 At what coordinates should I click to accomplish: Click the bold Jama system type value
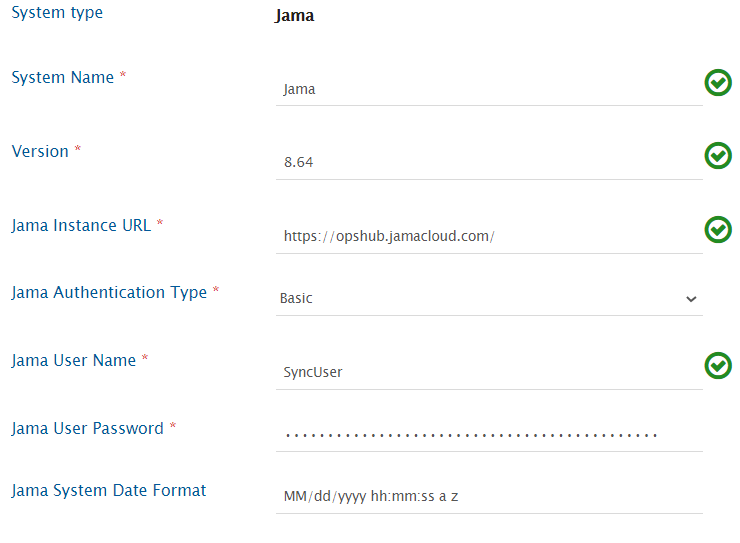click(294, 16)
